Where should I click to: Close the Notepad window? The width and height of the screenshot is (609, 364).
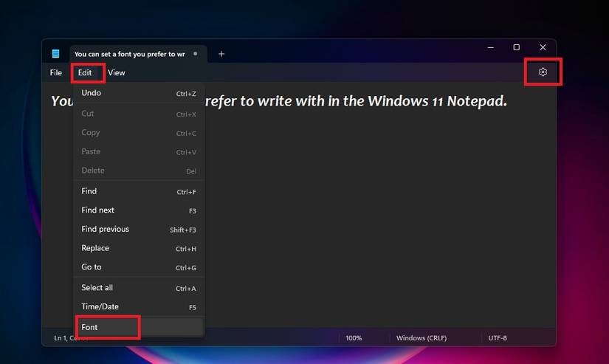(x=543, y=47)
